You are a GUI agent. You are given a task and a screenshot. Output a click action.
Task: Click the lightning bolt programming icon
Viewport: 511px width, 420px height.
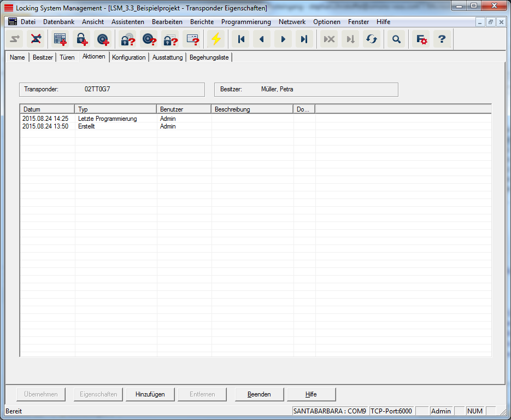point(216,39)
